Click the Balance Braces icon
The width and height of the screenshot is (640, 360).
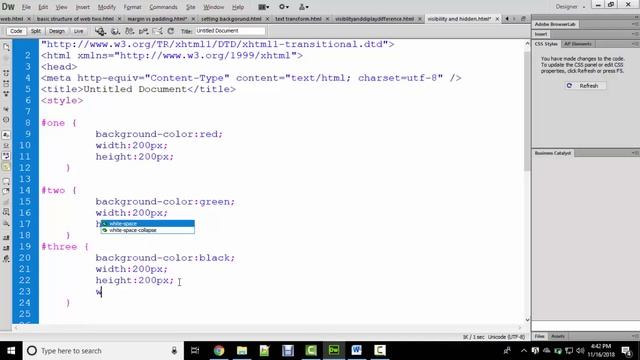pos(6,120)
